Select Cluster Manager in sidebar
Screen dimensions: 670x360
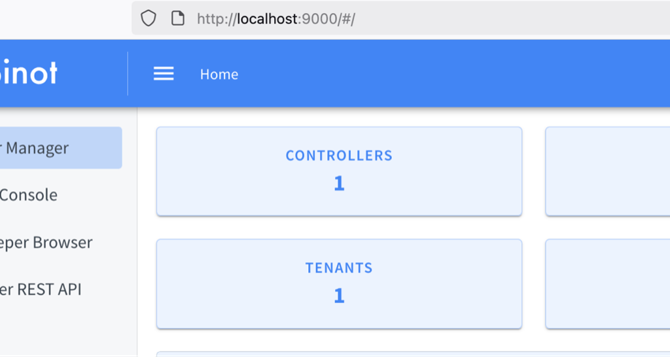pos(61,148)
